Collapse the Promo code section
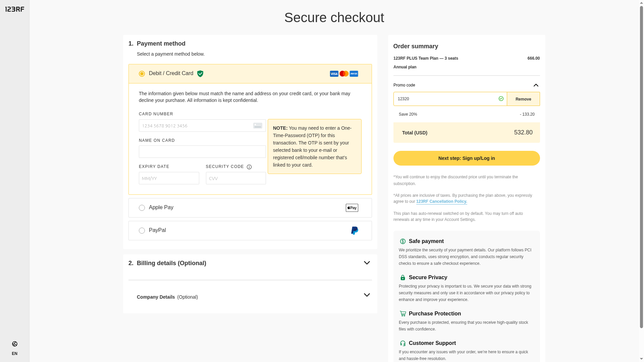Screen dimensions: 644x362 point(536,85)
